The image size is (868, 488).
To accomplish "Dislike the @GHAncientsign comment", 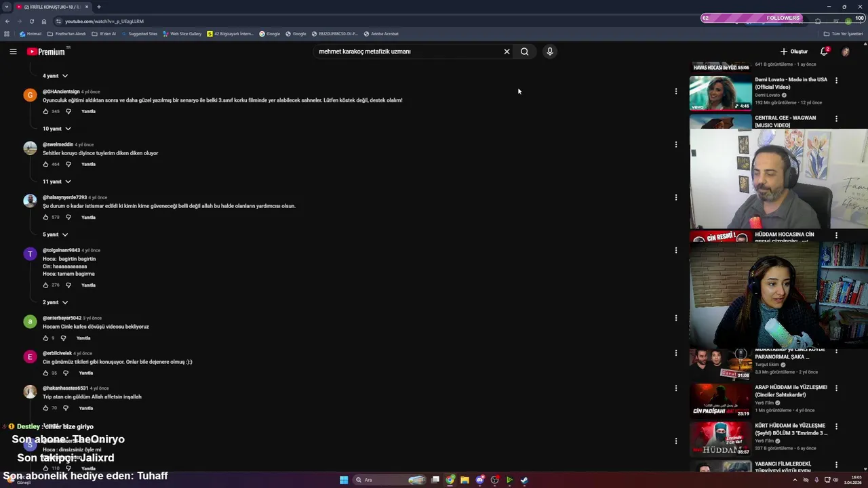I will (68, 111).
